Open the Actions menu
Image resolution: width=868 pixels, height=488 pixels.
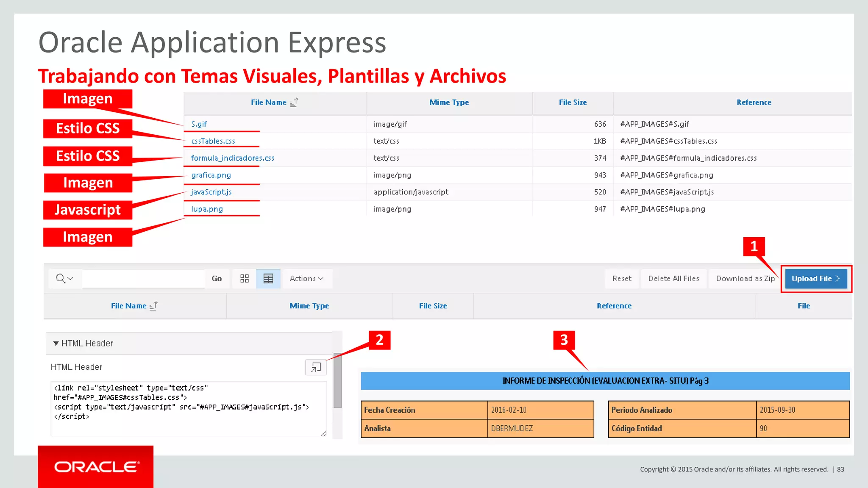[x=307, y=278]
